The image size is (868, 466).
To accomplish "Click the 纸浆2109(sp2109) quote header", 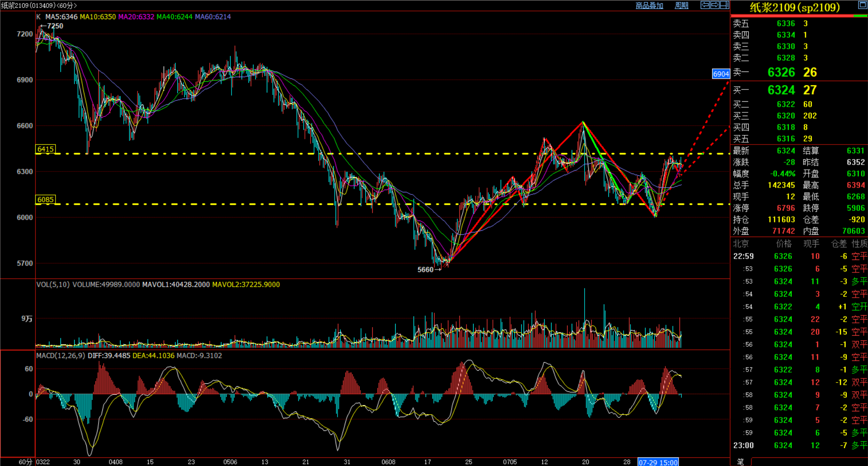I will pyautogui.click(x=795, y=7).
